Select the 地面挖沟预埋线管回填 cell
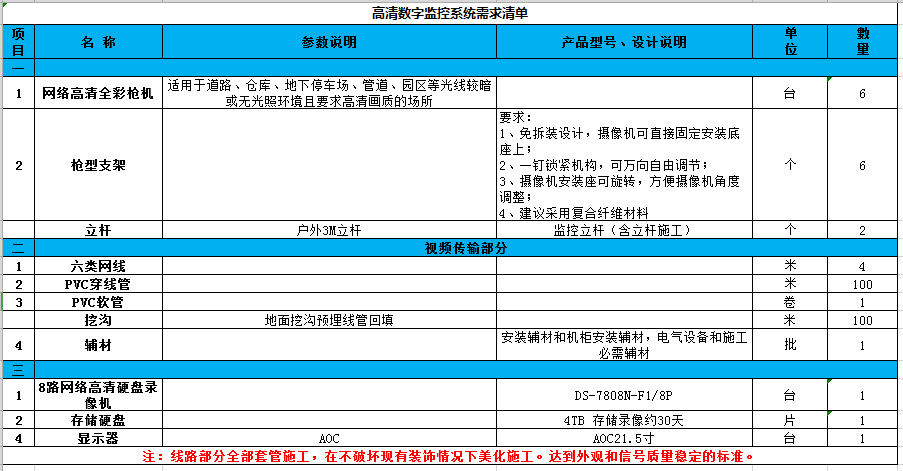This screenshot has width=903, height=471. click(328, 320)
